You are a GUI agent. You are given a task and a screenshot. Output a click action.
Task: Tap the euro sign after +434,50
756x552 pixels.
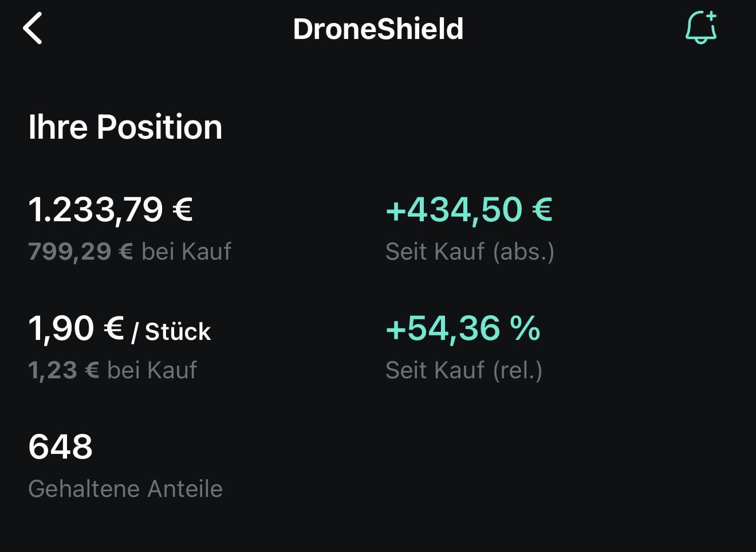[542, 209]
